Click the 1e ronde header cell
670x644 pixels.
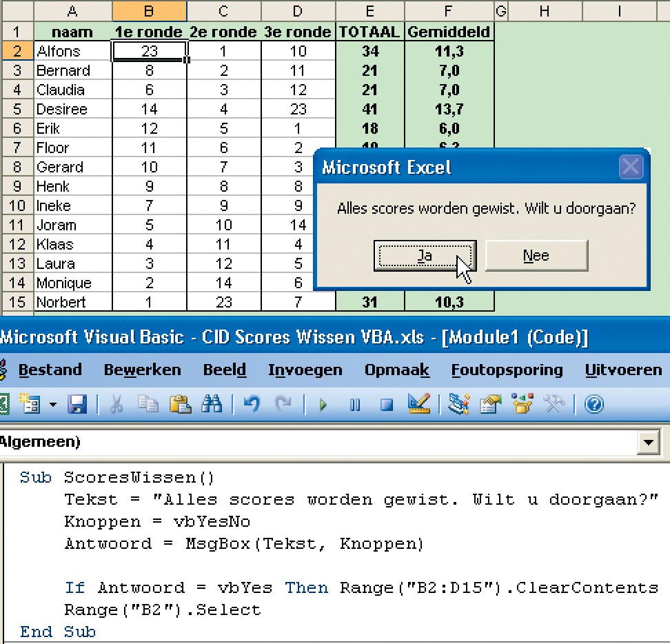149,32
